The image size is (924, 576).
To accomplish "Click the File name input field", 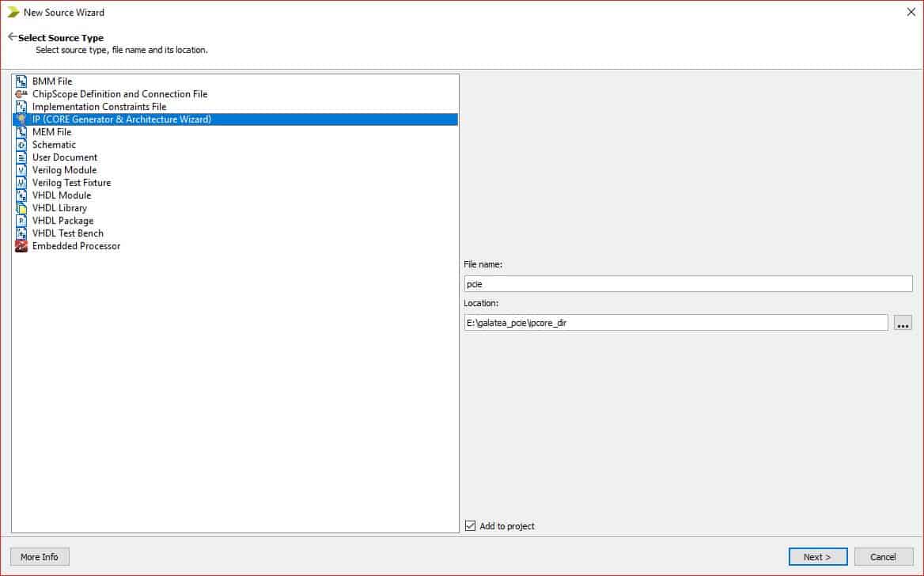I will pos(687,284).
